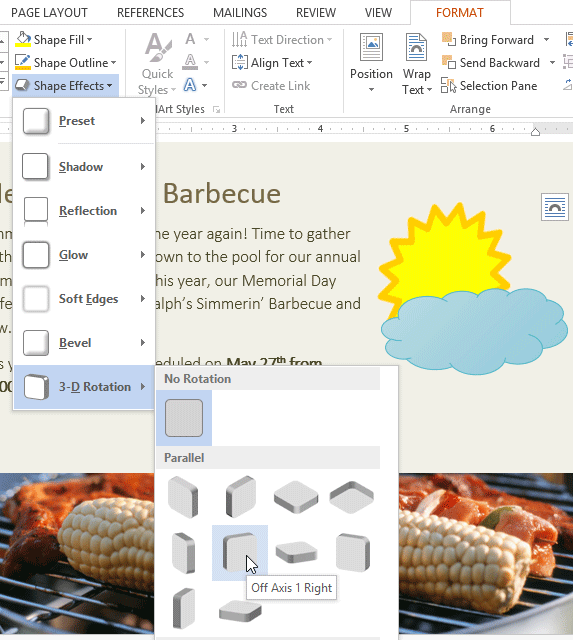Expand the Text Outline dropdown arrow
Image resolution: width=573 pixels, height=640 pixels.
click(x=207, y=62)
